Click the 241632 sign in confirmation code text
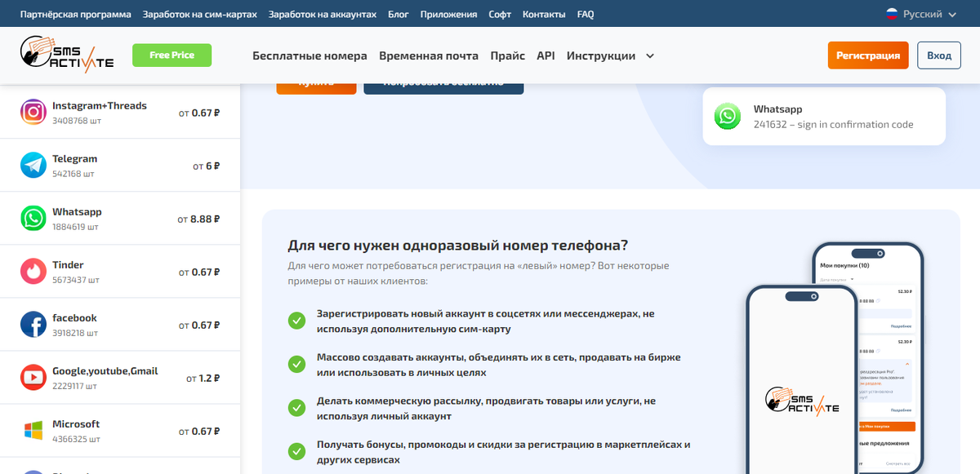Image resolution: width=980 pixels, height=474 pixels. tap(834, 125)
